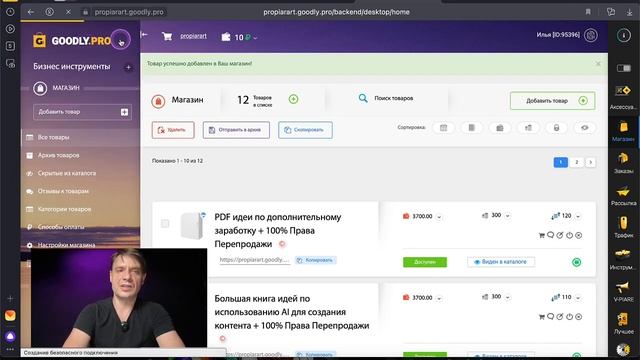
Task: Expand the 3700.00 price dropdown on Большая книга
Action: [x=439, y=298]
